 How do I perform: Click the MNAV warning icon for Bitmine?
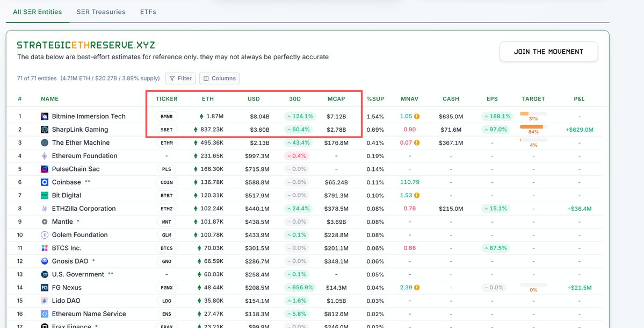coord(416,116)
